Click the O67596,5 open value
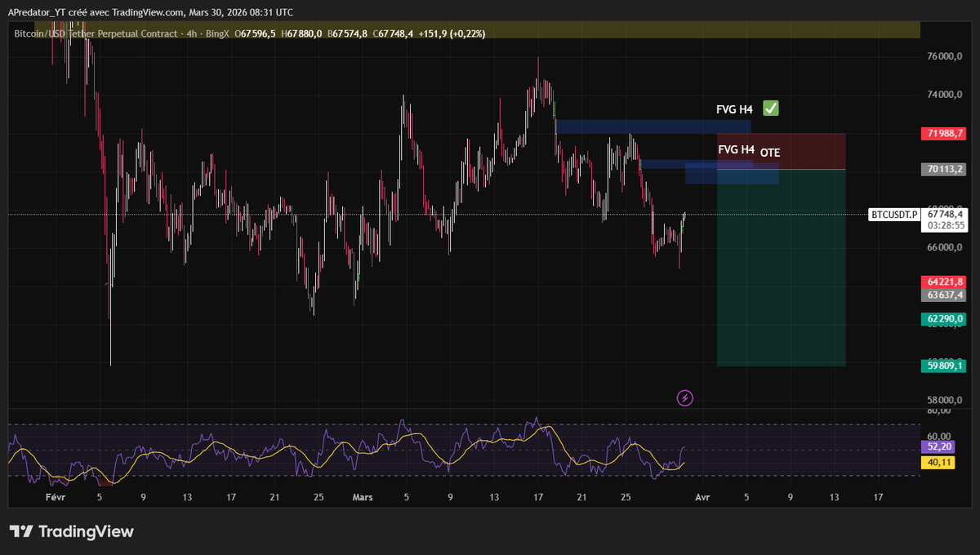Image resolution: width=980 pixels, height=555 pixels. 256,33
